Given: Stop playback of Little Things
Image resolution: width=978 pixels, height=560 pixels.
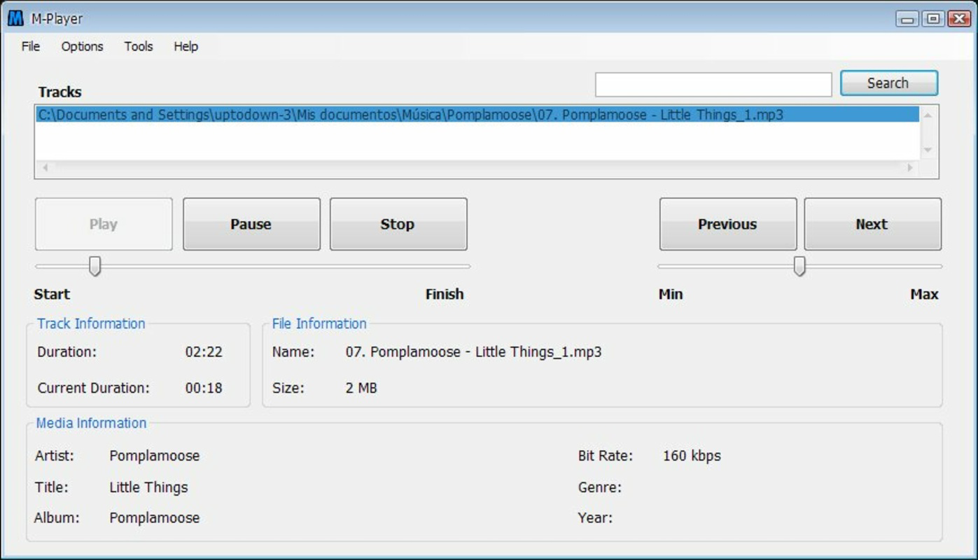Looking at the screenshot, I should pyautogui.click(x=398, y=224).
